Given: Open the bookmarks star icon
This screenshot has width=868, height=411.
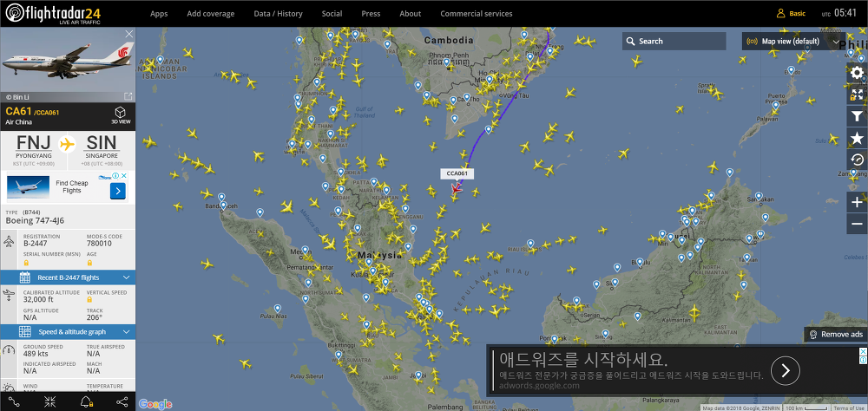Looking at the screenshot, I should pyautogui.click(x=857, y=138).
